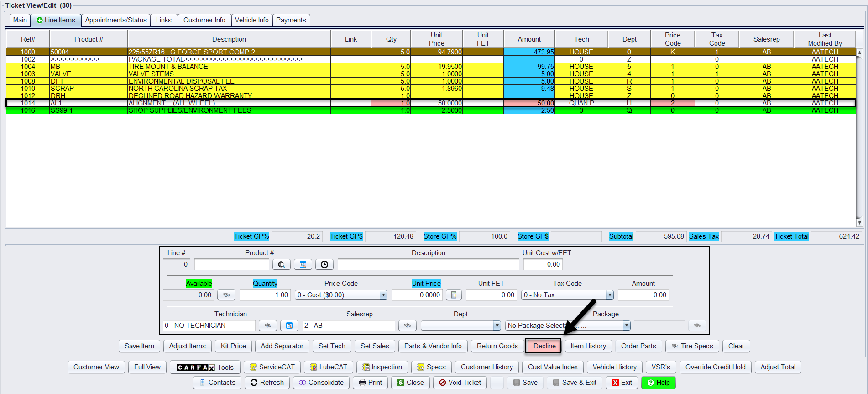The width and height of the screenshot is (868, 394).
Task: Open the technician lookup window icon
Action: (x=289, y=326)
